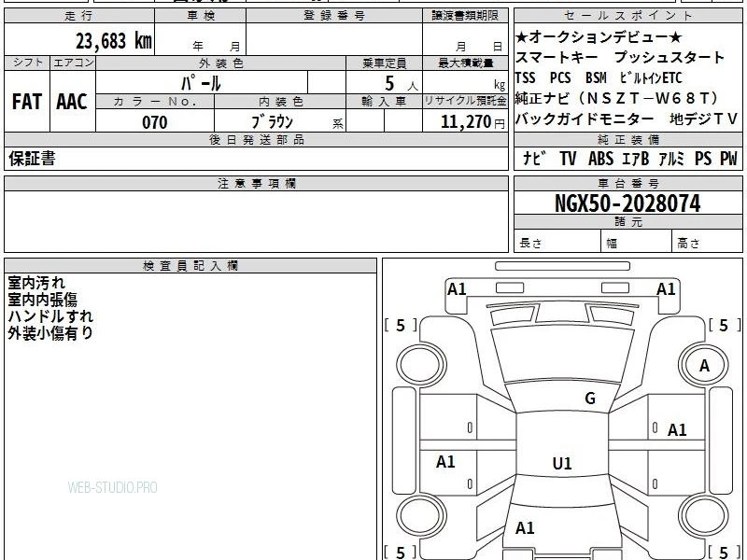
Task: Click the 内装色 header
Action: (281, 102)
